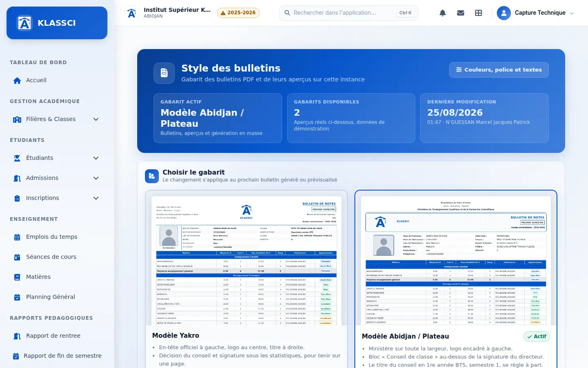The image size is (588, 368).
Task: Open Rapport de rentree link
Action: (57, 336)
